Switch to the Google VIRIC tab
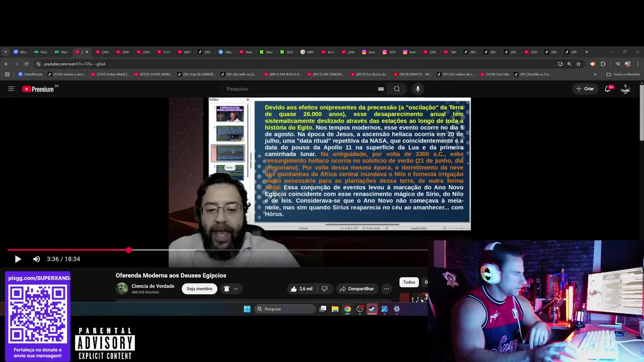This screenshot has width=644, height=362. point(307,52)
